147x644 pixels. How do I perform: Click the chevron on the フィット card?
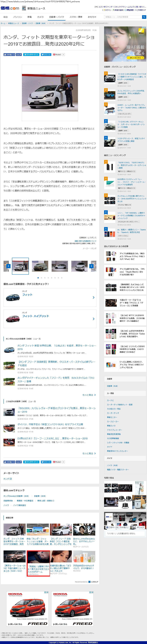pos(94,298)
